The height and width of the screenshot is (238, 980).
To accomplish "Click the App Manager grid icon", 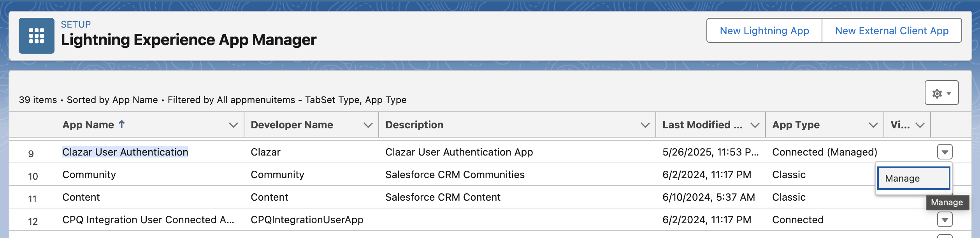I will click(x=37, y=36).
